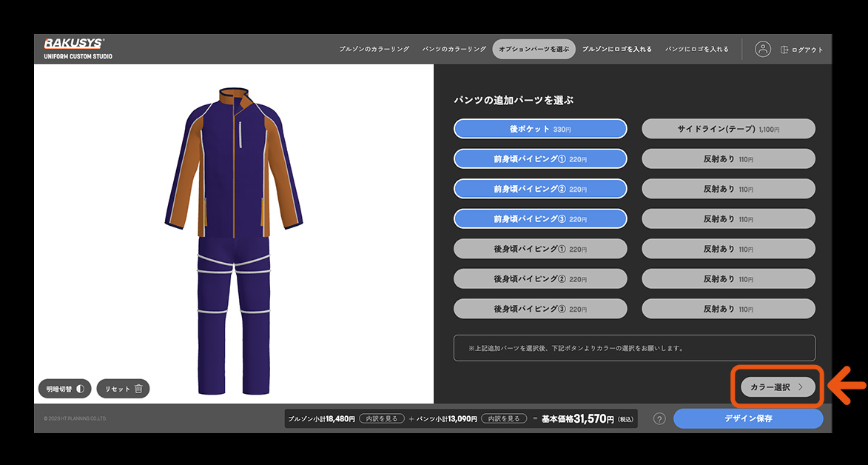868x465 pixels.
Task: Toggle light/dark view with 明暗切替
Action: click(x=64, y=389)
